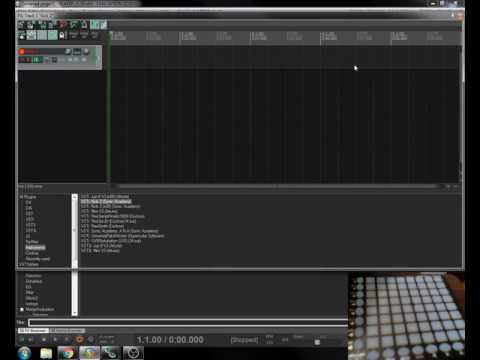
Task: Click the down arrow of lower scrollbar
Action: (75, 313)
